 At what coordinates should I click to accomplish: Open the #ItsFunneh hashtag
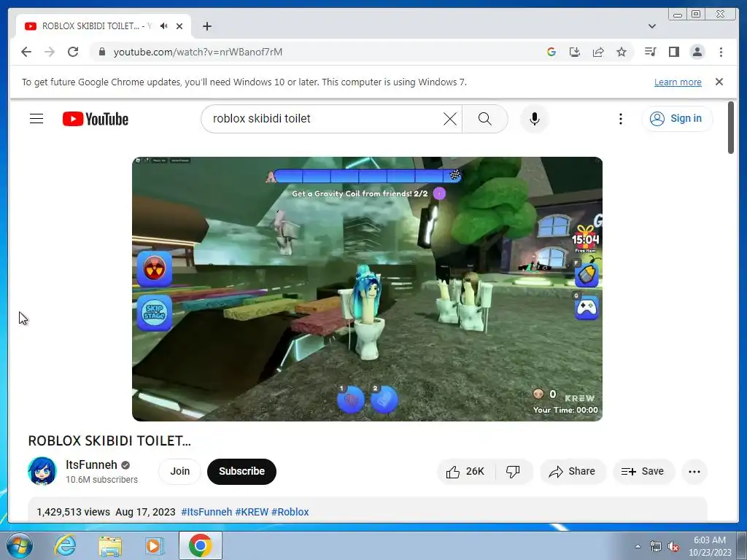click(x=206, y=512)
